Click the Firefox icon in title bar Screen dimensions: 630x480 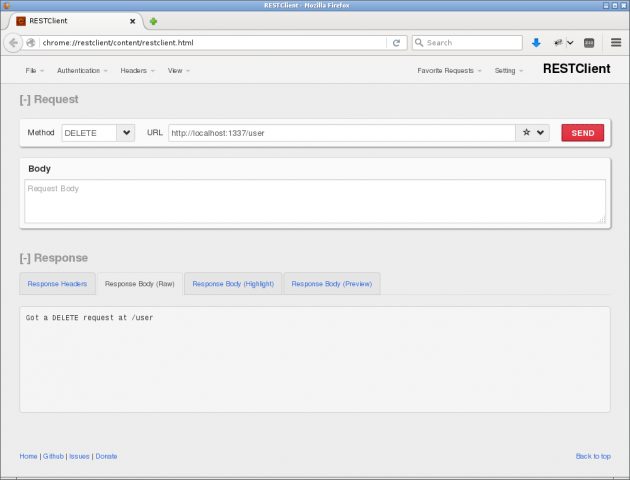tap(7, 5)
